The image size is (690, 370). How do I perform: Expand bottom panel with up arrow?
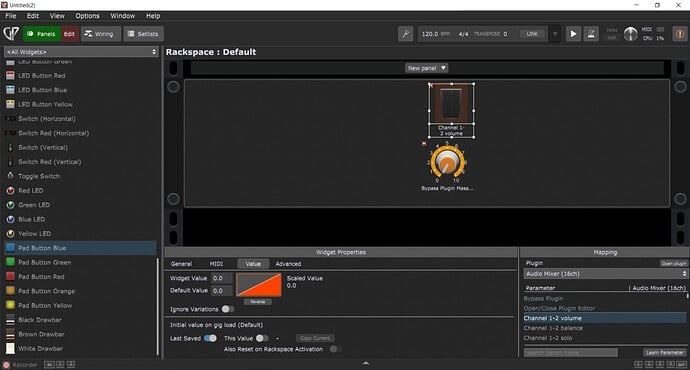coord(366,363)
